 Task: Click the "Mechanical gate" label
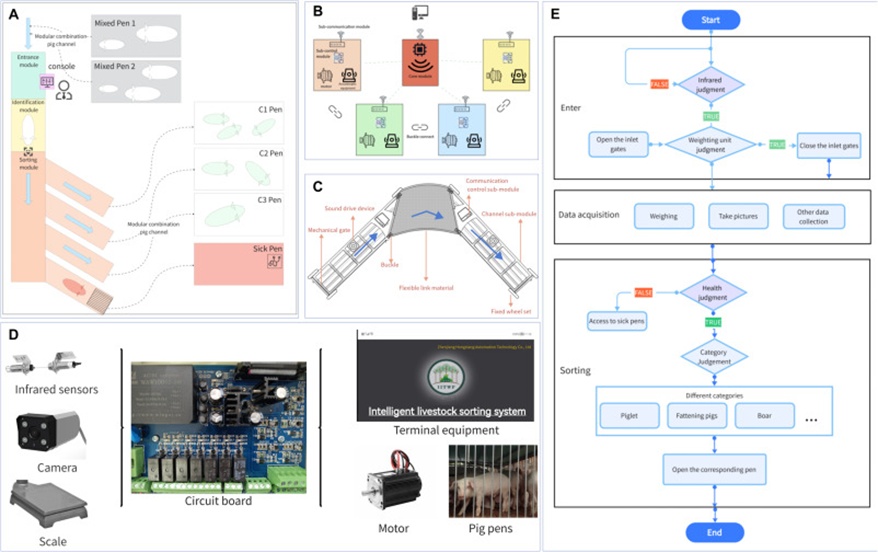tap(329, 230)
